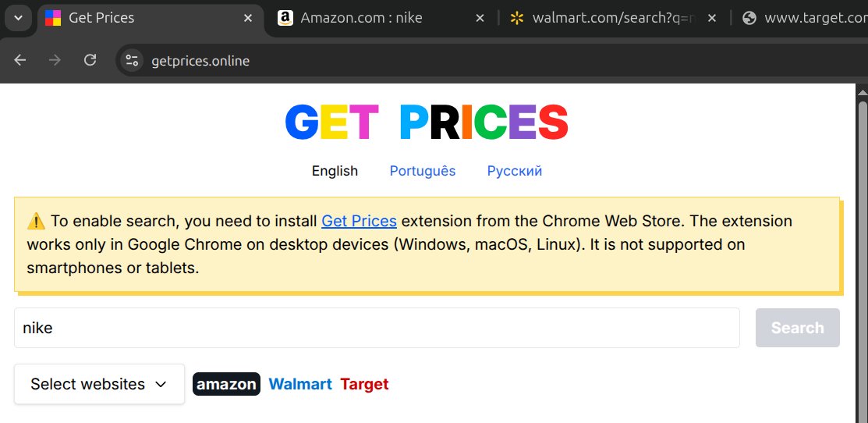The width and height of the screenshot is (868, 423).
Task: Toggle the amazon website badge
Action: [x=226, y=384]
